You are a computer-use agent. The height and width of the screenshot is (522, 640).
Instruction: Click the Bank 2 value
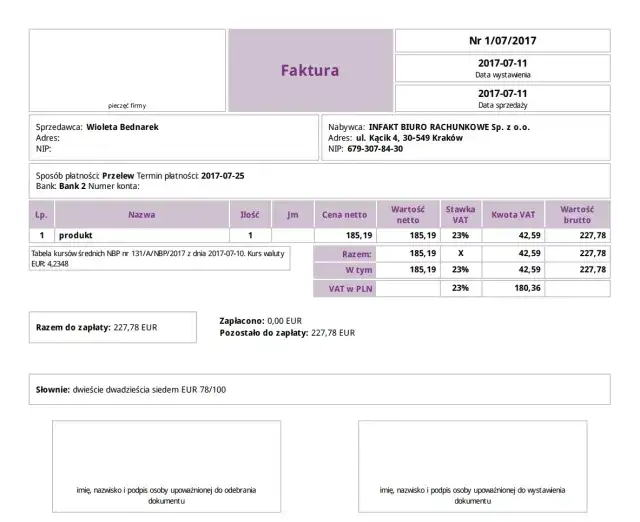[x=72, y=186]
